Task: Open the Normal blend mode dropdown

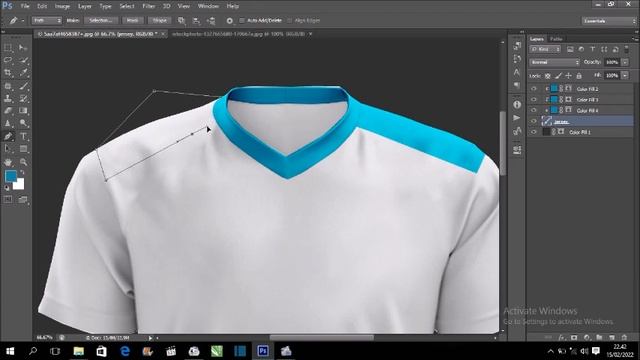Action: [554, 62]
